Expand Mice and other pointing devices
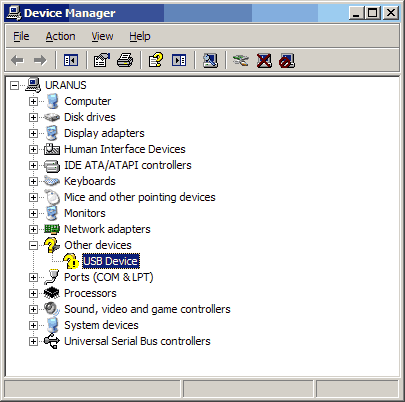 point(33,197)
